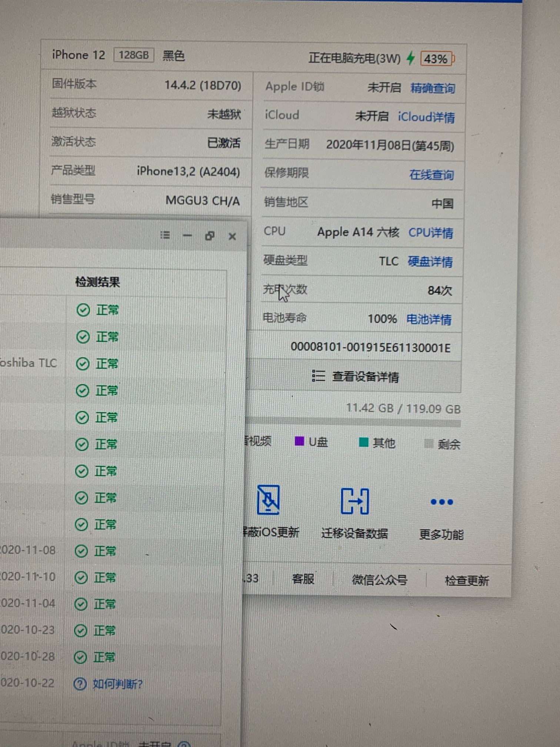Viewport: 560px width, 747px height.
Task: Click 正常 check icon in 2020-10-23 row
Action: pos(80,631)
